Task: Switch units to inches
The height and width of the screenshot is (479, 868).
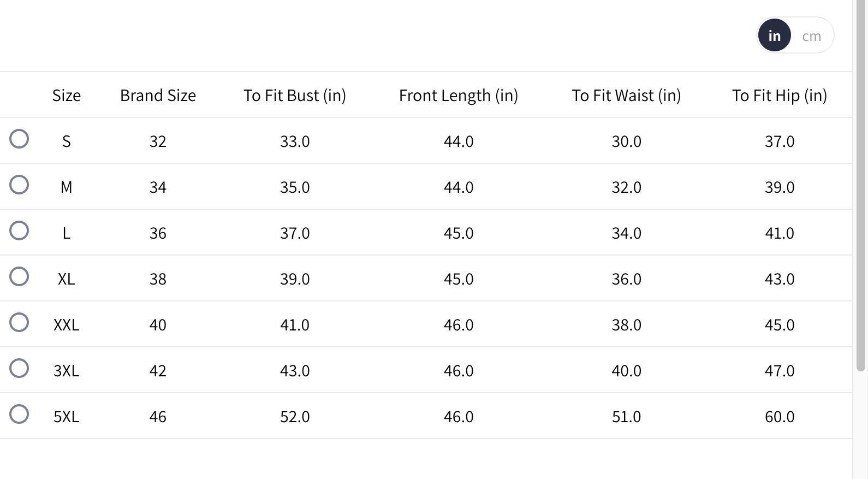Action: [x=774, y=36]
